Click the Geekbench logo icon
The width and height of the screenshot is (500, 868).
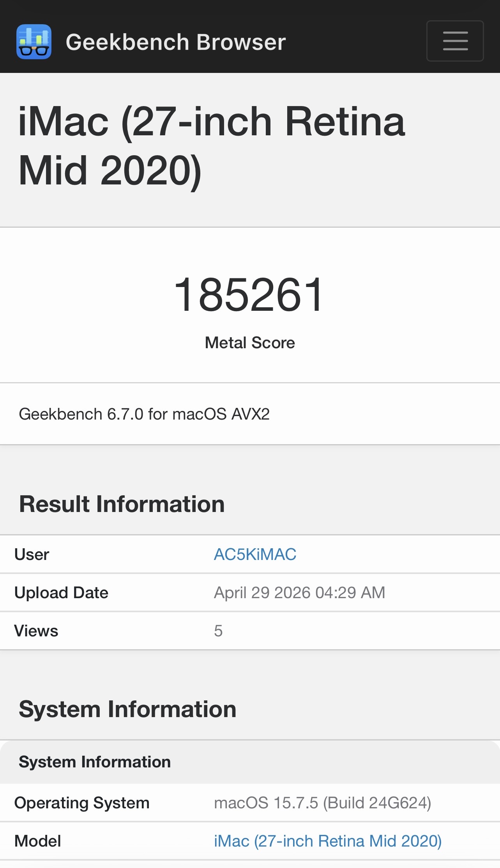point(34,42)
